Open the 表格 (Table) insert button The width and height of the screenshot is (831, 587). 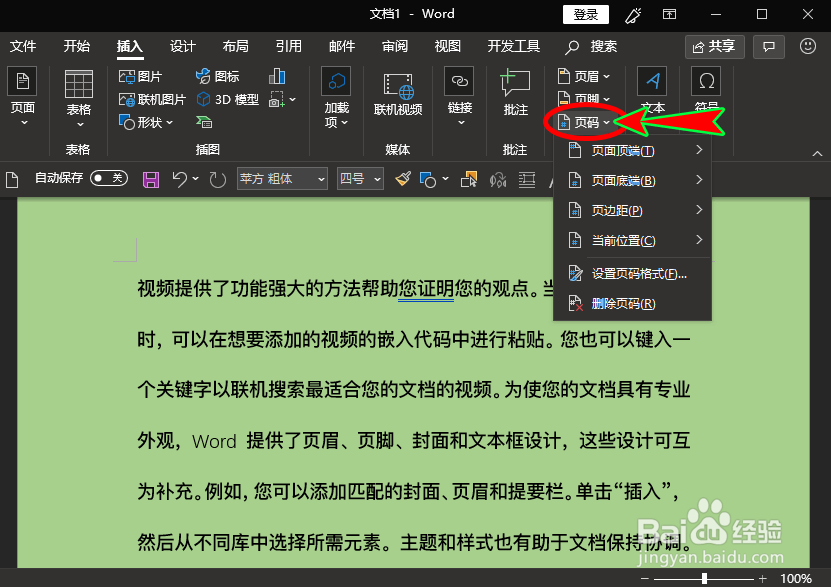[x=78, y=100]
